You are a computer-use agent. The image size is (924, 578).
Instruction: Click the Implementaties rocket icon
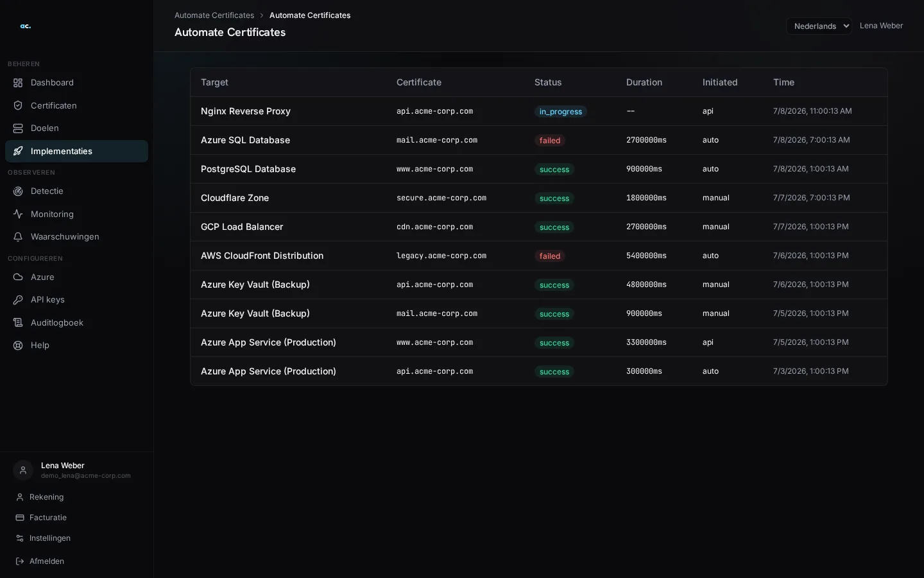18,152
